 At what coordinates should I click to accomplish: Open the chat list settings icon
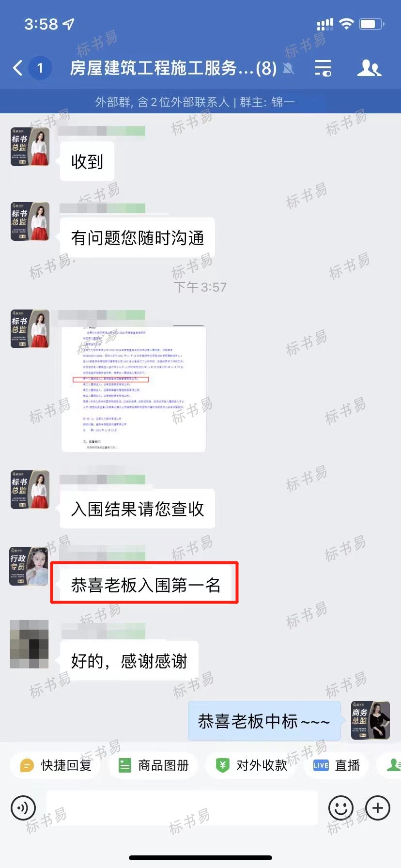[323, 68]
